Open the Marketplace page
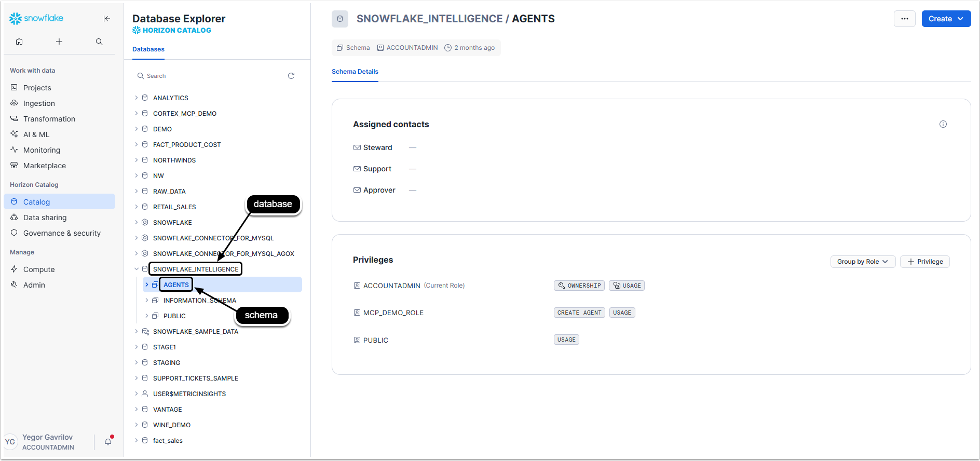Viewport: 980px width, 461px height. 45,166
